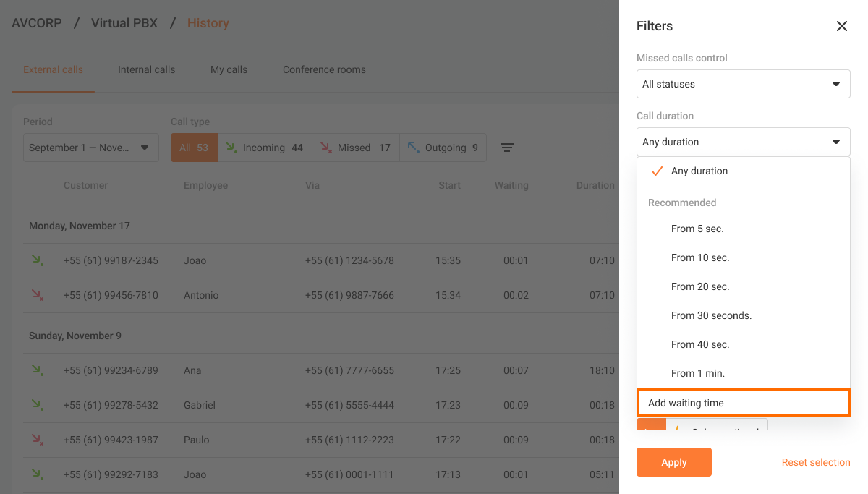Click customer number +55 (61) 99423-1987
Viewport: 868px width, 494px height.
pos(111,440)
